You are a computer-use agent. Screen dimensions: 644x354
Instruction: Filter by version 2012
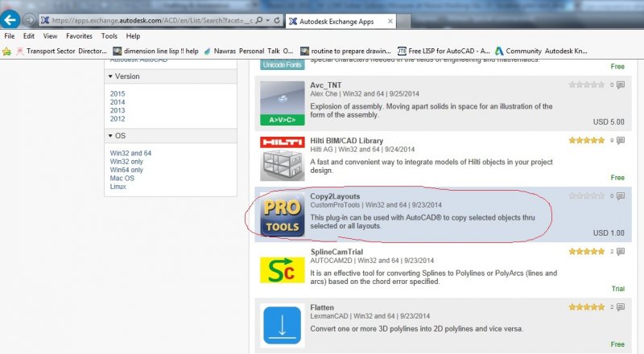pos(118,119)
